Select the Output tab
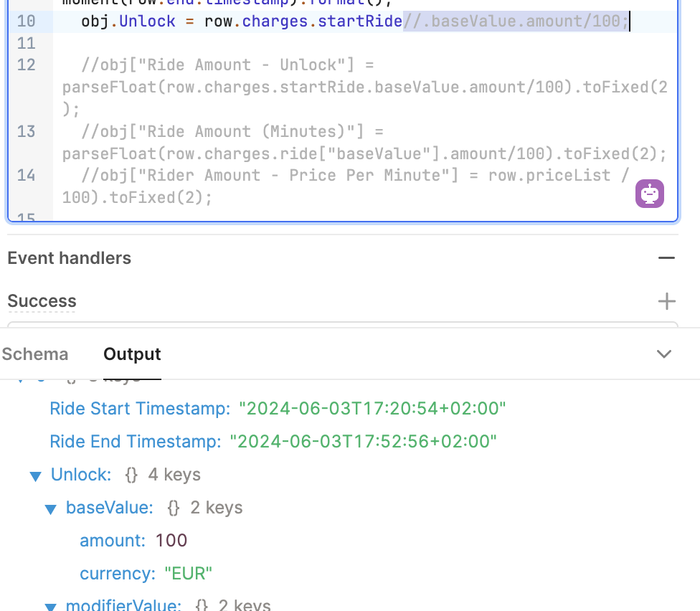 [x=132, y=354]
